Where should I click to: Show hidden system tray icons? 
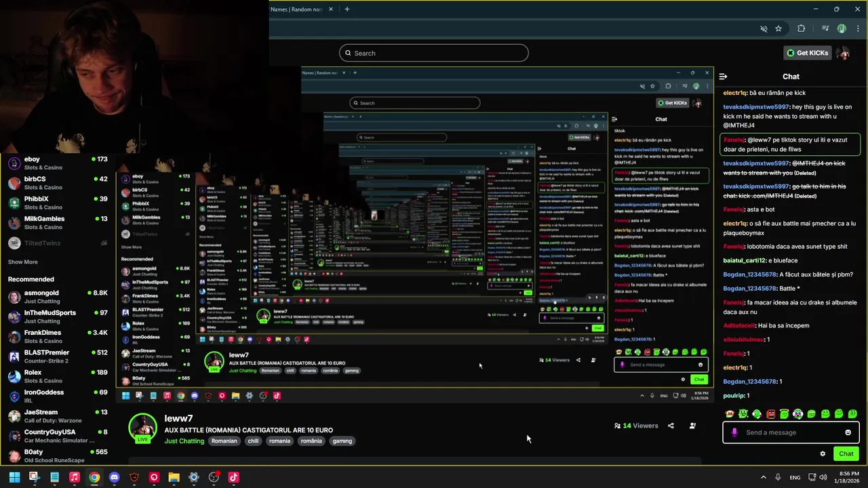(x=763, y=477)
